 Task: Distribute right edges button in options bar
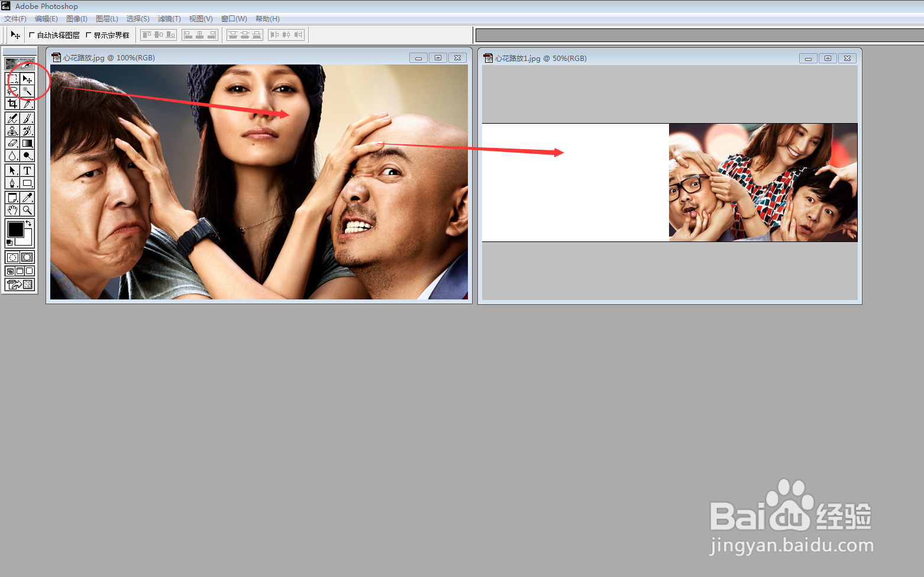(298, 35)
